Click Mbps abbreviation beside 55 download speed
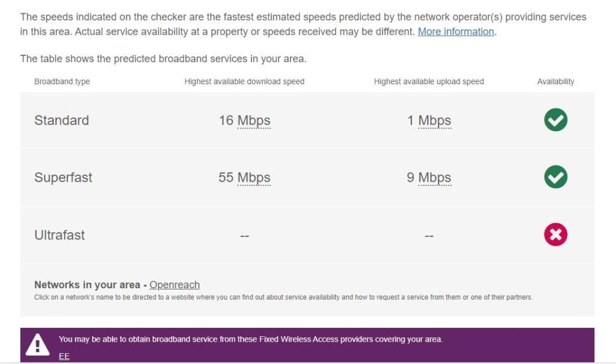The image size is (616, 364). tap(254, 177)
